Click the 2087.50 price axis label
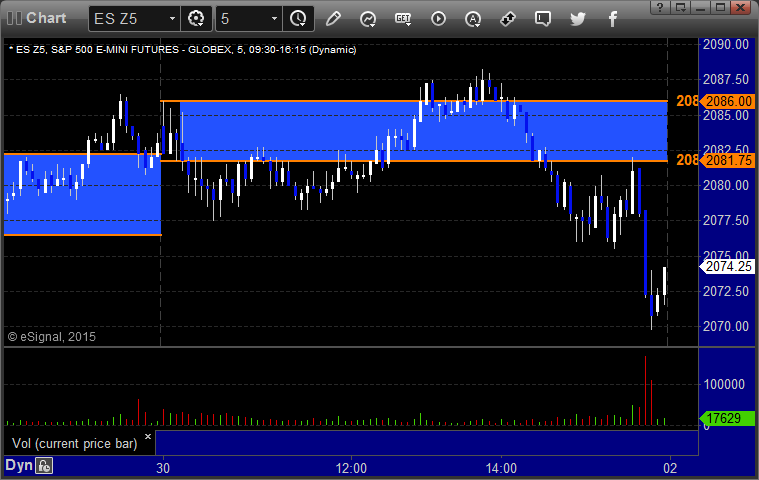 [x=726, y=79]
